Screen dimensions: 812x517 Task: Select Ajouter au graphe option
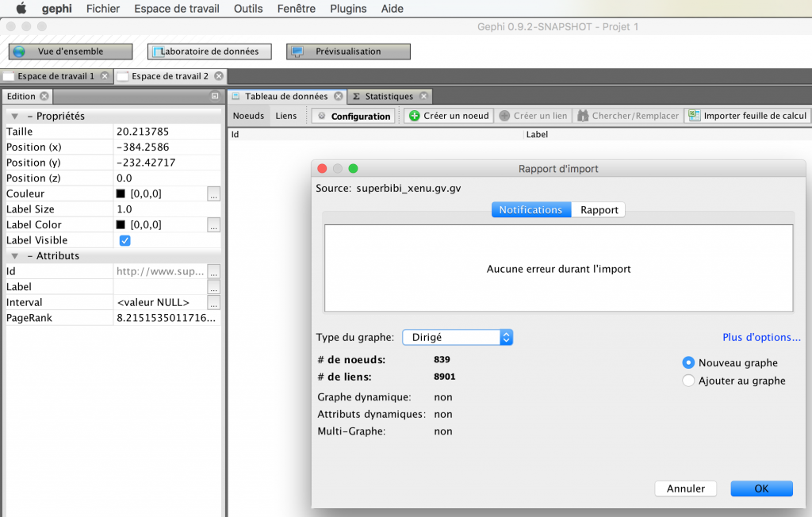pyautogui.click(x=688, y=381)
